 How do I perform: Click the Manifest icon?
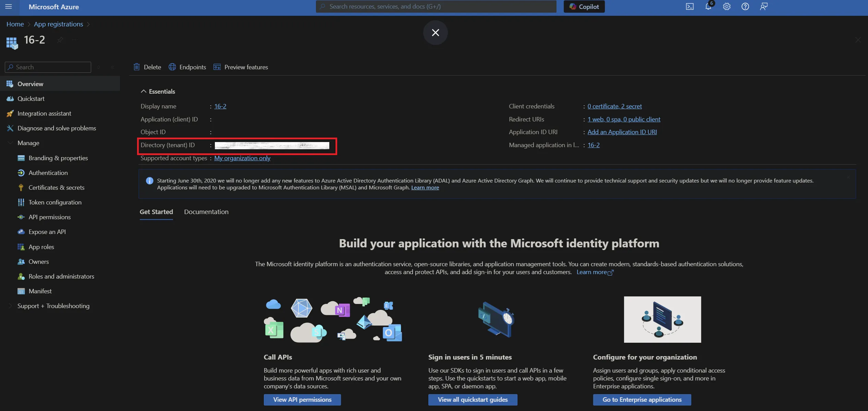tap(21, 291)
